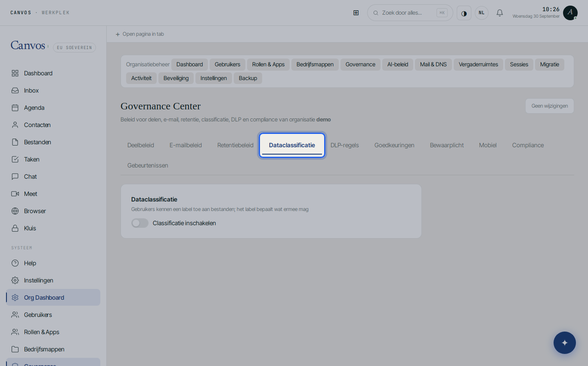588x366 pixels.
Task: Open Dashboard in the left sidebar
Action: pos(53,73)
